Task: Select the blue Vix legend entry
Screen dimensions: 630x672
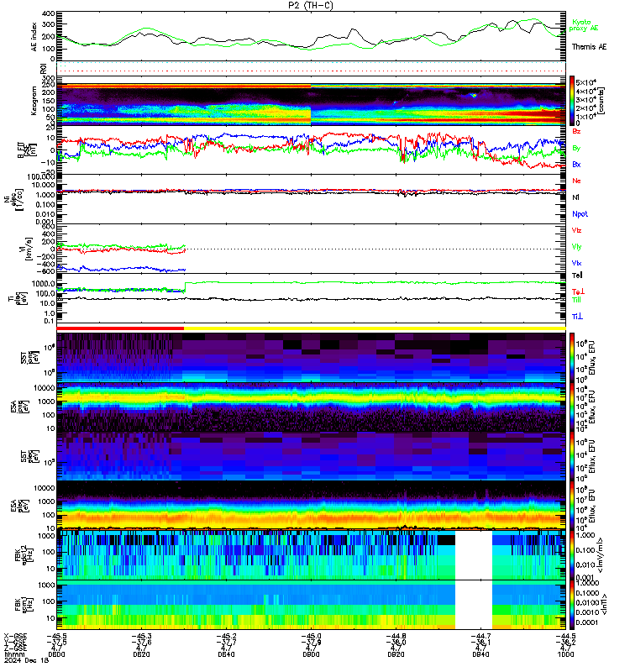Action: pyautogui.click(x=576, y=263)
